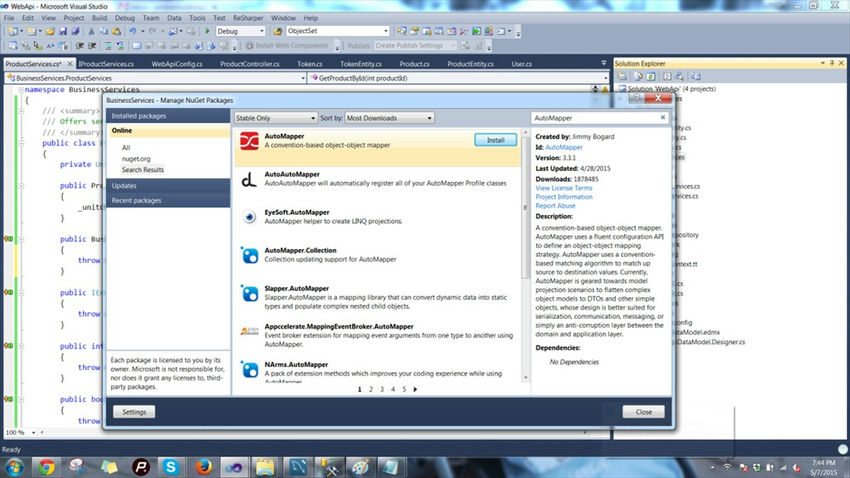Open the Stable Only dropdown
The image size is (850, 478).
275,118
